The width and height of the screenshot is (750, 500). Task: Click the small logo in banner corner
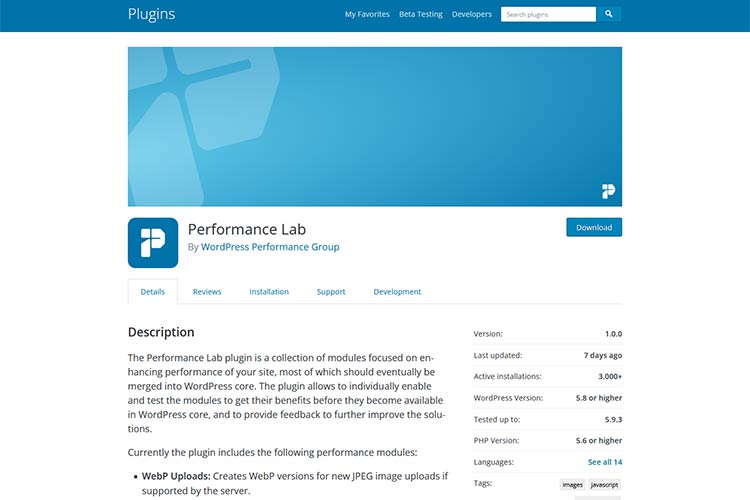point(608,191)
